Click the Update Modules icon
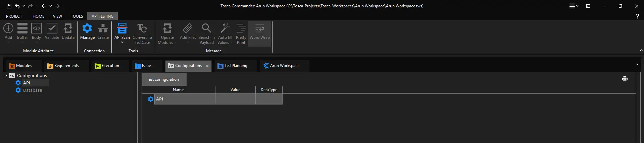Viewport: 644px width, 143px height. (x=167, y=28)
